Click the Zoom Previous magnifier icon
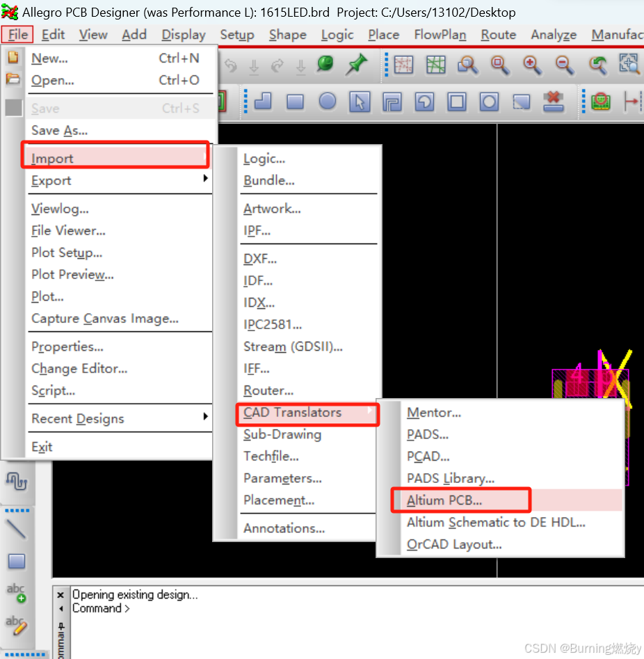 pos(597,65)
